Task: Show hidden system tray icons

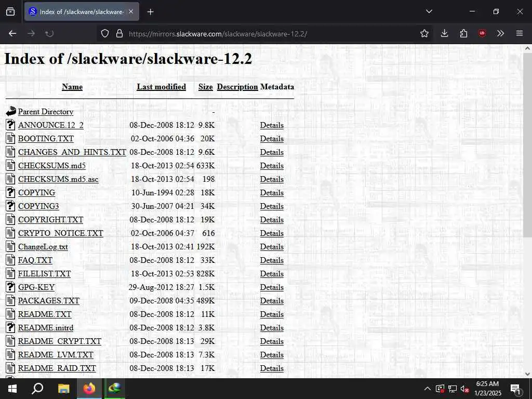Action: pyautogui.click(x=428, y=389)
